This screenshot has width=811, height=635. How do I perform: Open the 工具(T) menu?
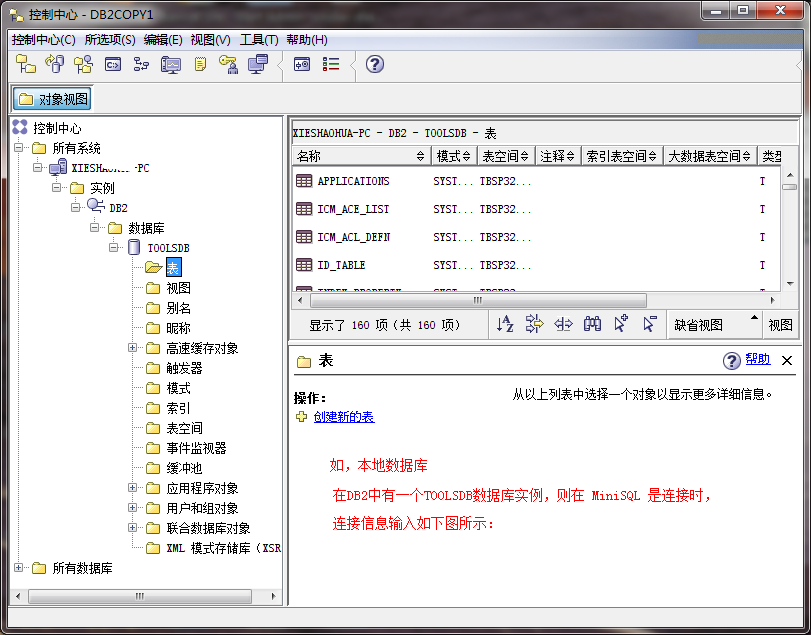click(x=259, y=40)
